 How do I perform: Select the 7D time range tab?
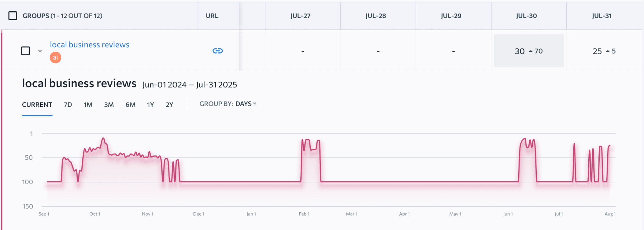tap(68, 105)
